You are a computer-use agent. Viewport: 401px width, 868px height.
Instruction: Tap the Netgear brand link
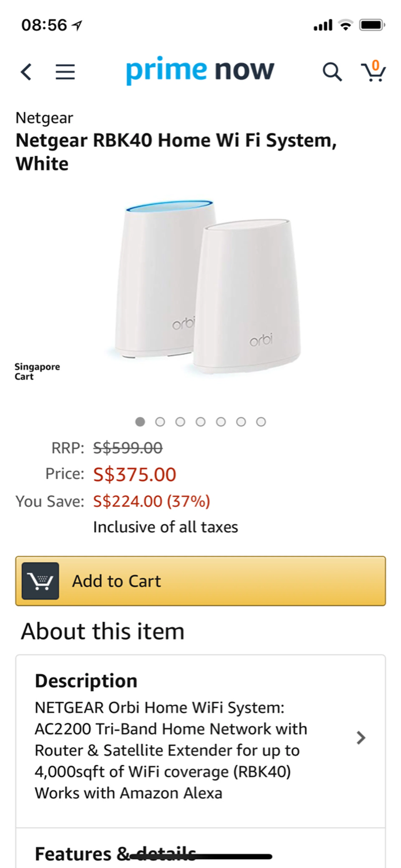(44, 118)
